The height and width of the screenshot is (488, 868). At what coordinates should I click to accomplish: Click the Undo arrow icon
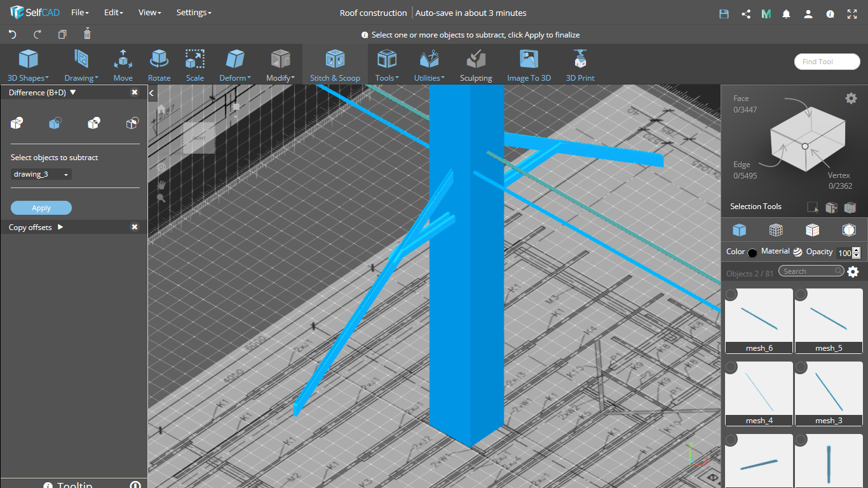click(12, 34)
